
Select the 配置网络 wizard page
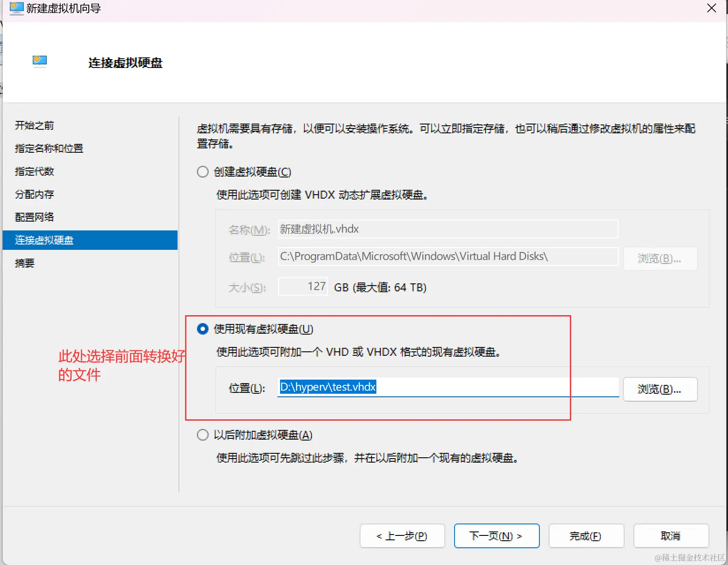click(x=34, y=217)
